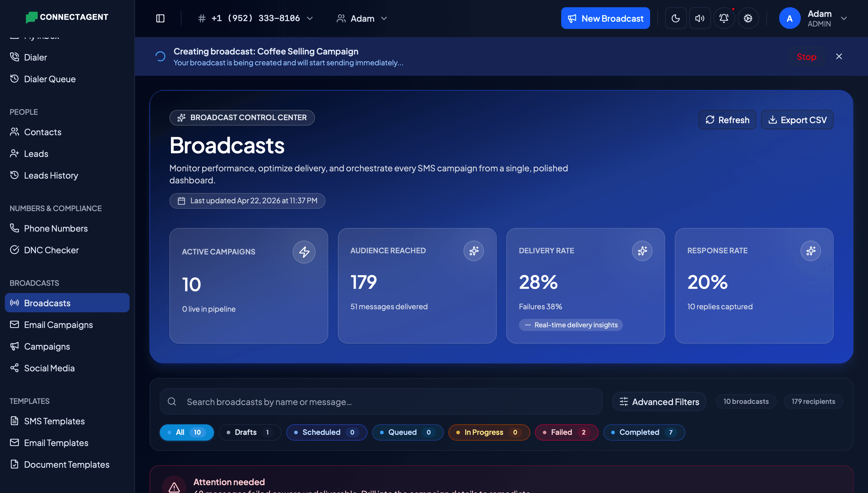Image resolution: width=868 pixels, height=493 pixels.
Task: Click the Last updated date chip
Action: (x=247, y=201)
